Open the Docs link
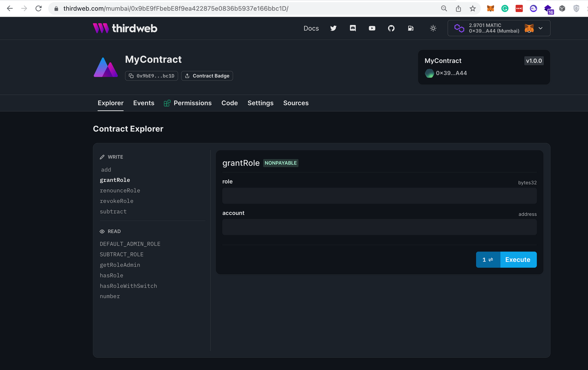 pyautogui.click(x=311, y=28)
